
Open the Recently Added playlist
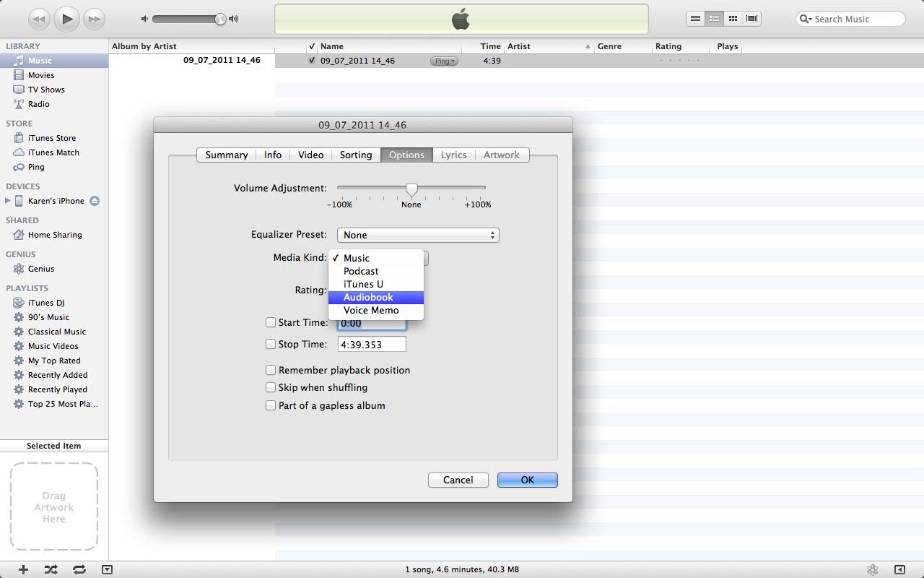pos(54,375)
